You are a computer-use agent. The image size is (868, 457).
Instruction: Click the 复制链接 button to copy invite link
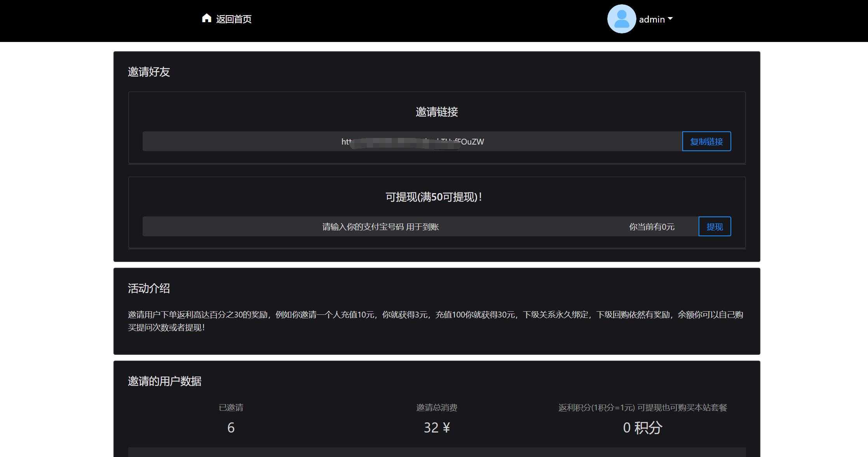[x=706, y=141]
